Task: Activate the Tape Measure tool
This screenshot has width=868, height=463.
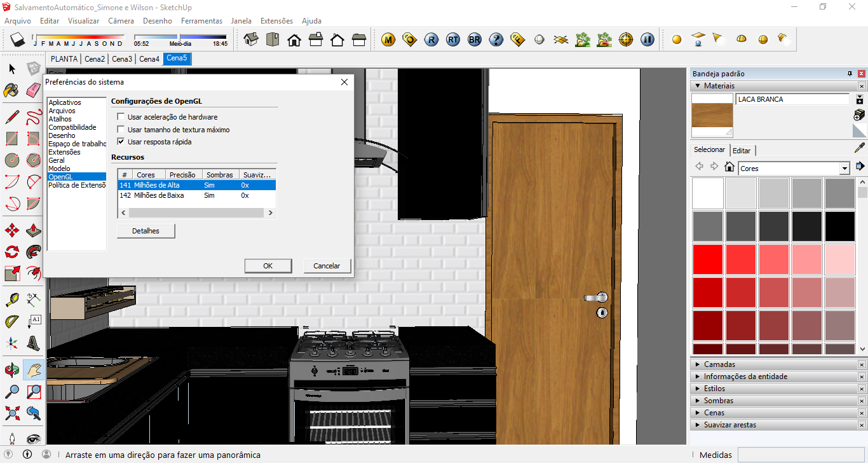Action: [x=11, y=299]
